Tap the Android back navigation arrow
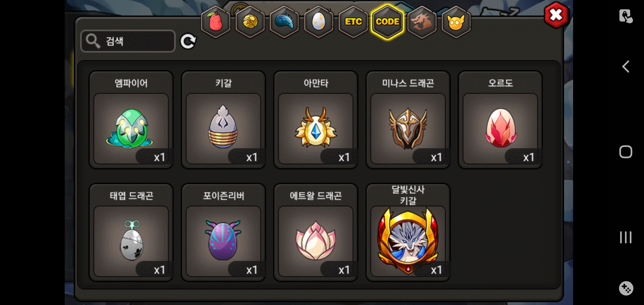The image size is (644, 305). click(626, 67)
